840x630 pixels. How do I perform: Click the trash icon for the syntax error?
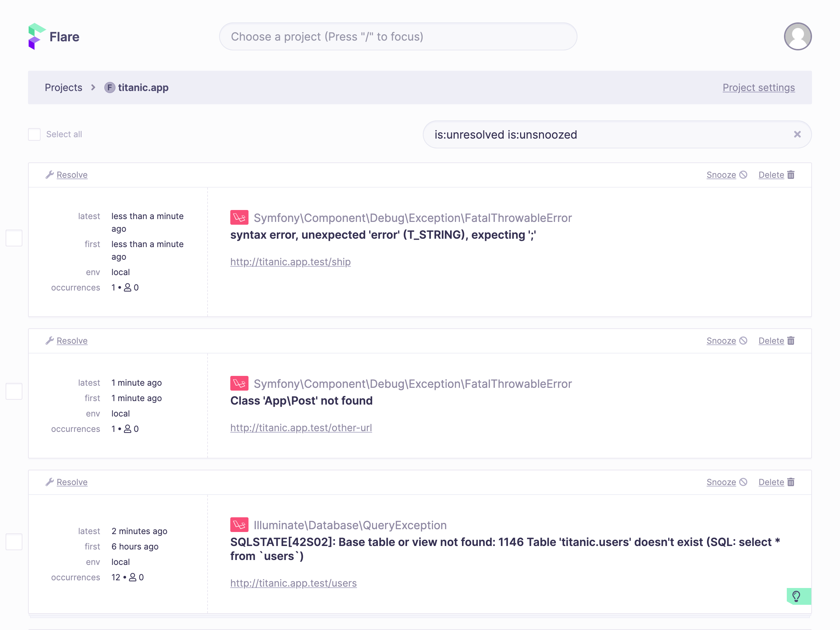point(791,175)
